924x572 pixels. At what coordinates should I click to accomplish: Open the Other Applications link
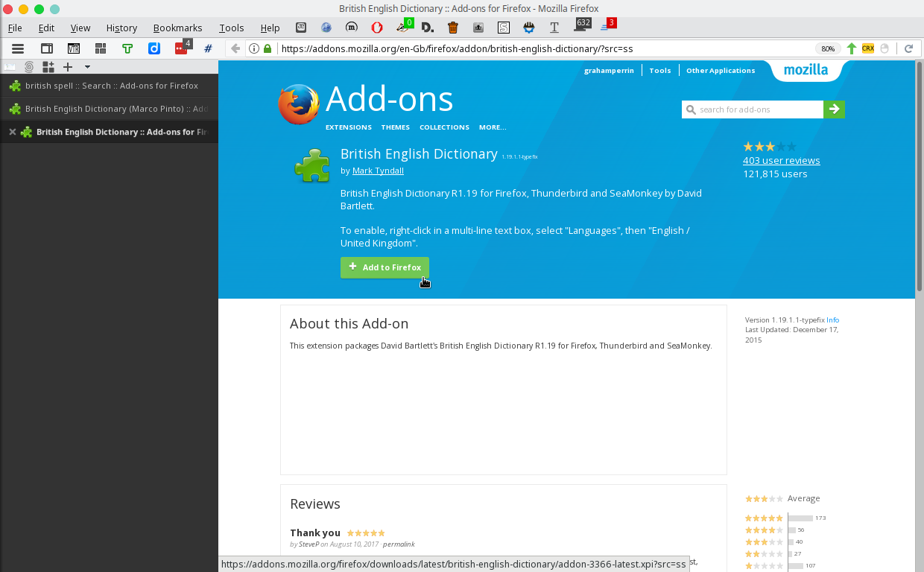point(721,71)
